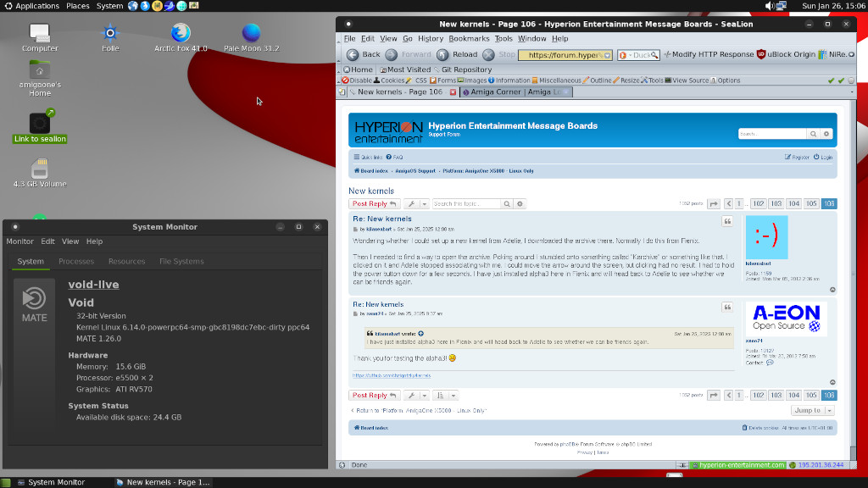Click the topic search gear icon
The width and height of the screenshot is (868, 488).
coord(520,203)
